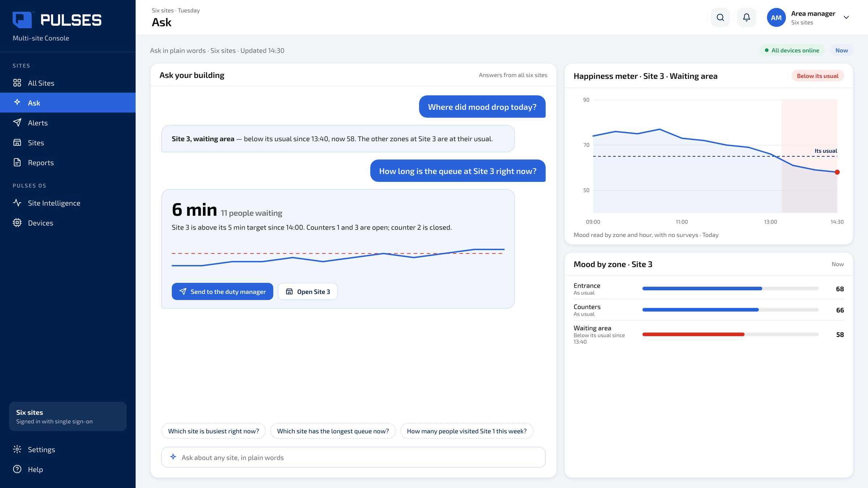This screenshot has width=868, height=488.
Task: Open the Devices menu item
Action: (68, 223)
